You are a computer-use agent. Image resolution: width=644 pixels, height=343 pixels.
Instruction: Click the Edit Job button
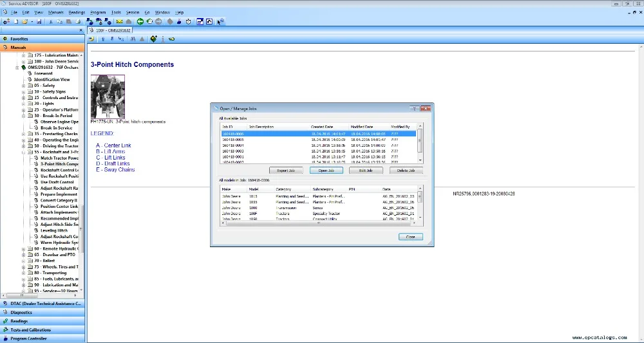[366, 171]
